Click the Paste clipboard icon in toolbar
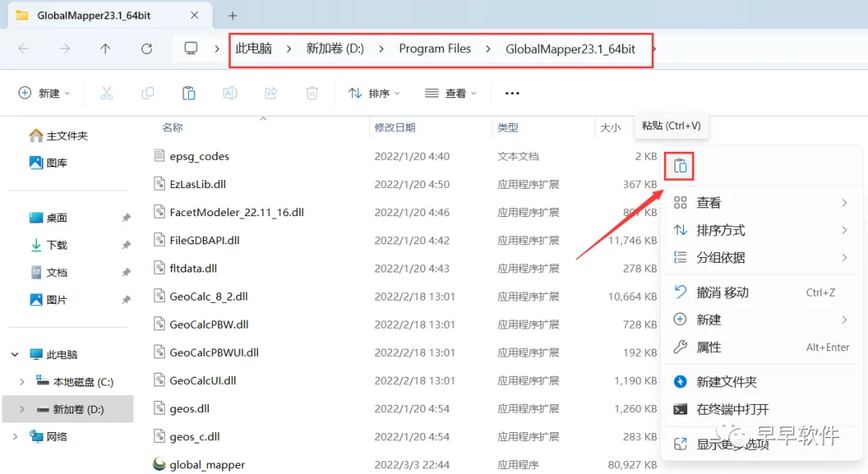The height and width of the screenshot is (474, 868). click(189, 93)
